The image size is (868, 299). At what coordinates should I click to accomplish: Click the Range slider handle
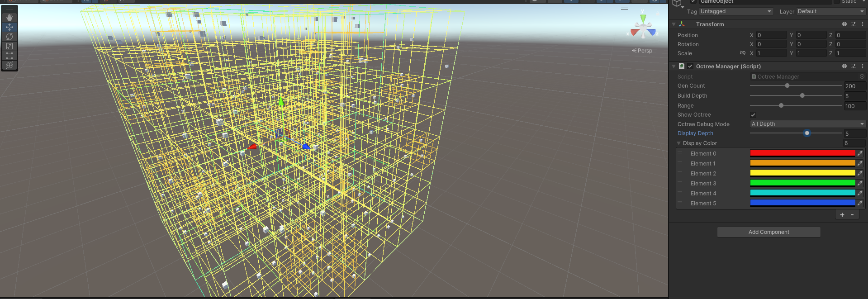tap(781, 105)
